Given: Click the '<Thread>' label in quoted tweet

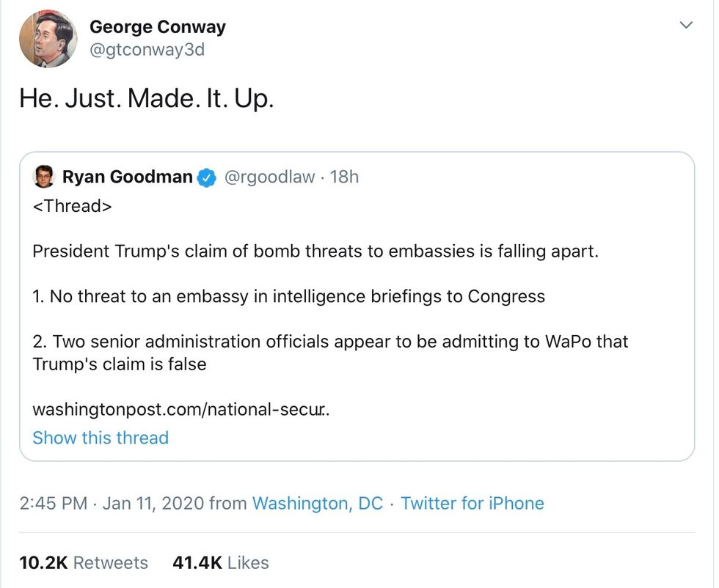Looking at the screenshot, I should [72, 206].
